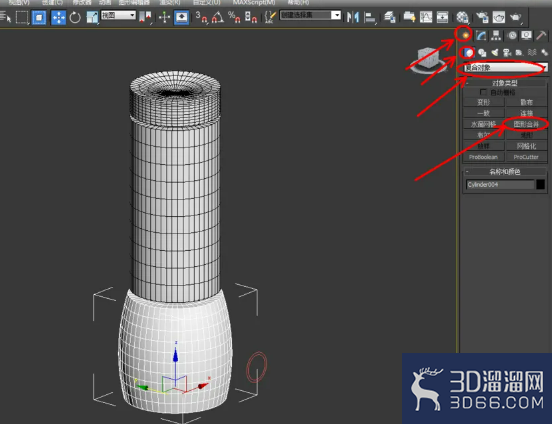Open the Rendered Frame Window icon
Viewport: 552px width, 424px height.
tap(499, 17)
